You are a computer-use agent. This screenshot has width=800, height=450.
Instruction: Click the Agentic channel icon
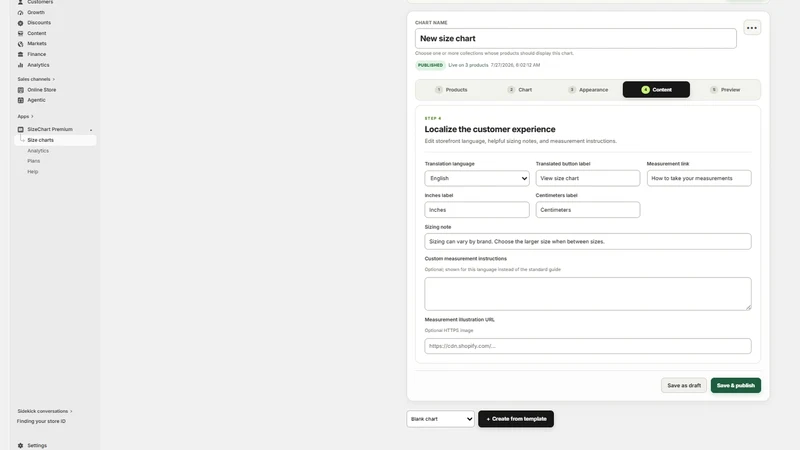(x=20, y=100)
